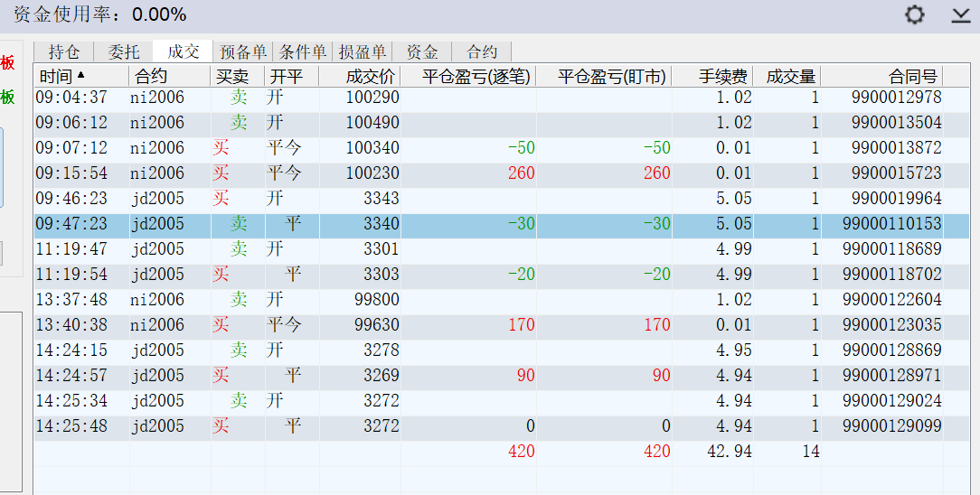Click the trade price 3343

tap(382, 199)
